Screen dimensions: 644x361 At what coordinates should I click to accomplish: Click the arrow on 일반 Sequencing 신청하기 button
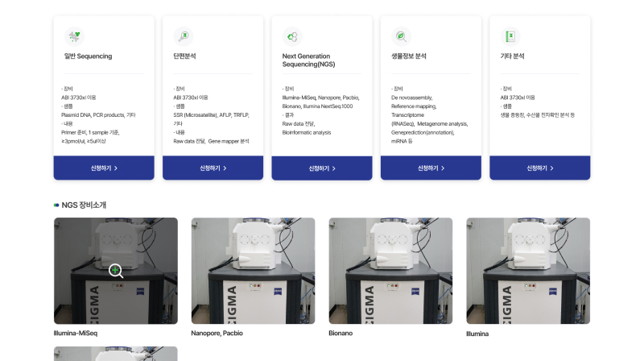116,168
